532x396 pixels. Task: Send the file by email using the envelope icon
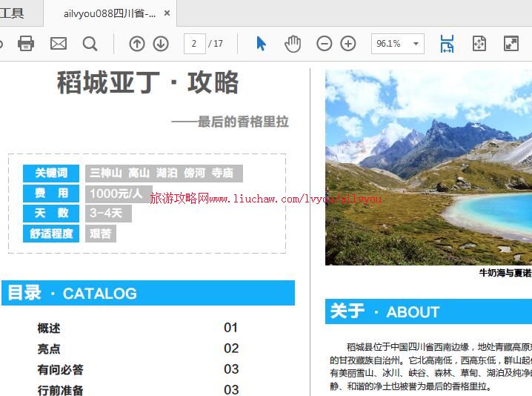59,44
